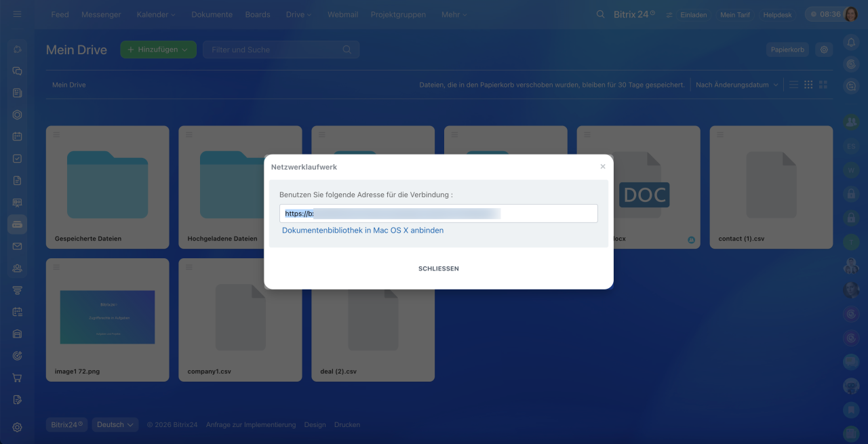Image resolution: width=868 pixels, height=444 pixels.
Task: Click the magnifier in Filter und Suche
Action: tap(347, 49)
